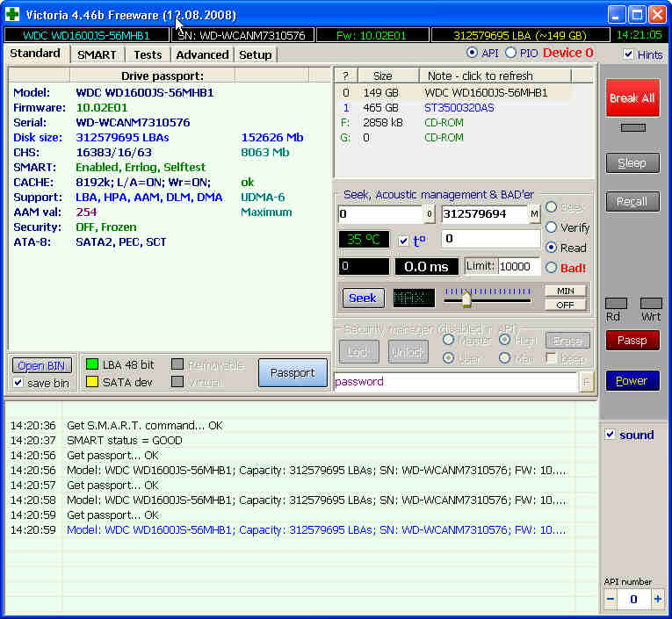672x619 pixels.
Task: Click the Open BIN button
Action: click(41, 366)
